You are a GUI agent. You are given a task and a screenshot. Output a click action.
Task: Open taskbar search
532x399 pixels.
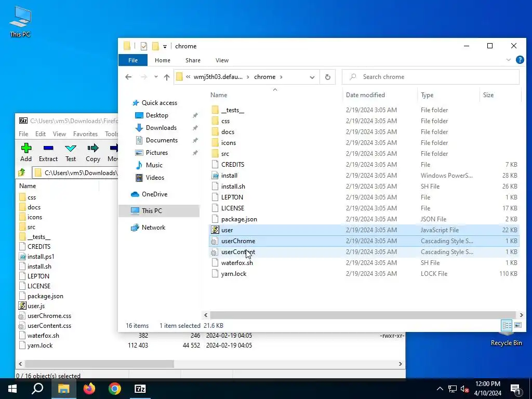37,389
